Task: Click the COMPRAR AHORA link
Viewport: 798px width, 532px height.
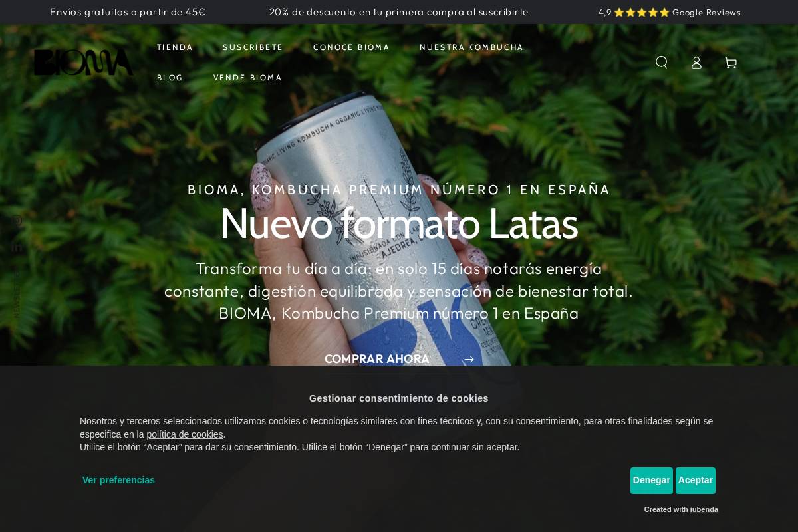Action: 376,359
